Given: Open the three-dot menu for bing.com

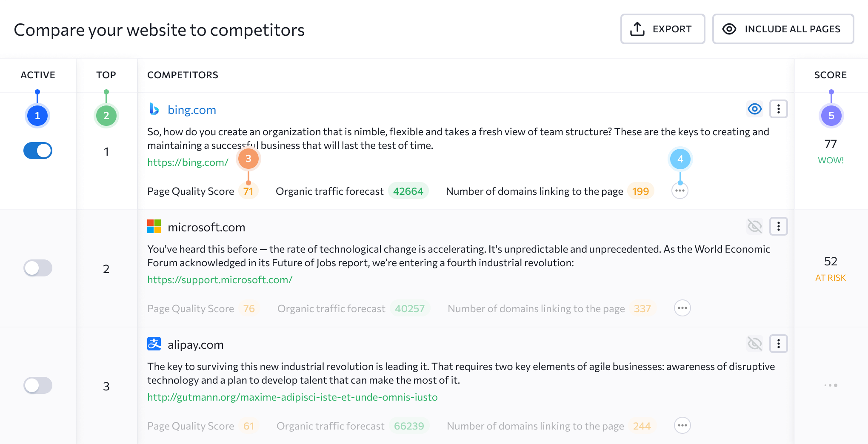Looking at the screenshot, I should tap(778, 109).
